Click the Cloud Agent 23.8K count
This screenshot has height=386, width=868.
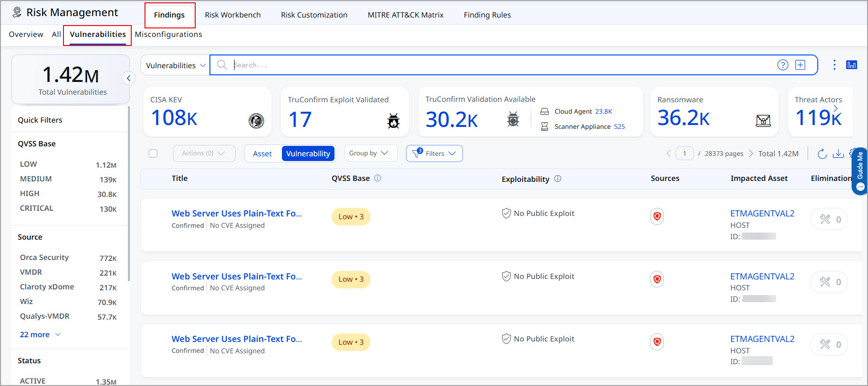604,111
